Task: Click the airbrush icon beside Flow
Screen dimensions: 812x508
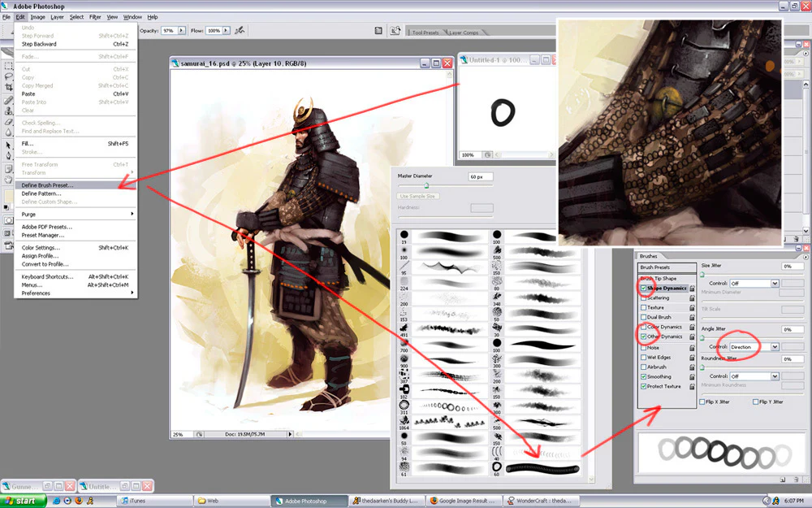Action: (x=240, y=31)
